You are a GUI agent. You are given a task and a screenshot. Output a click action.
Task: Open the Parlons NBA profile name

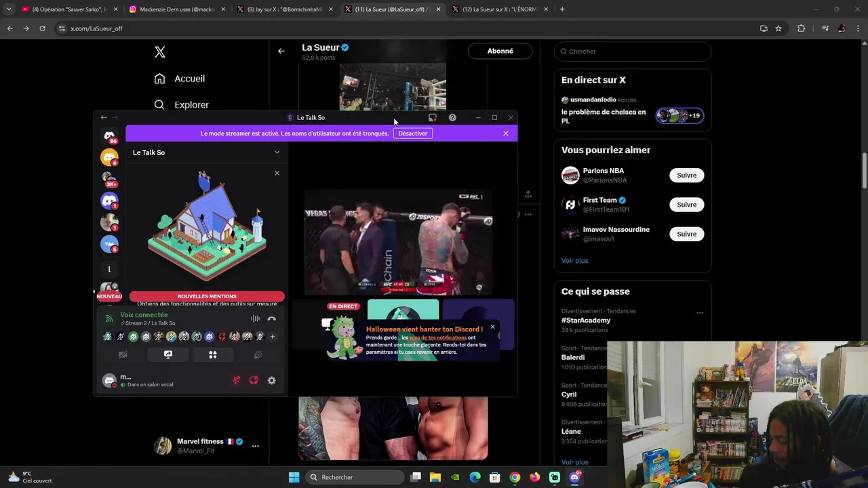604,171
